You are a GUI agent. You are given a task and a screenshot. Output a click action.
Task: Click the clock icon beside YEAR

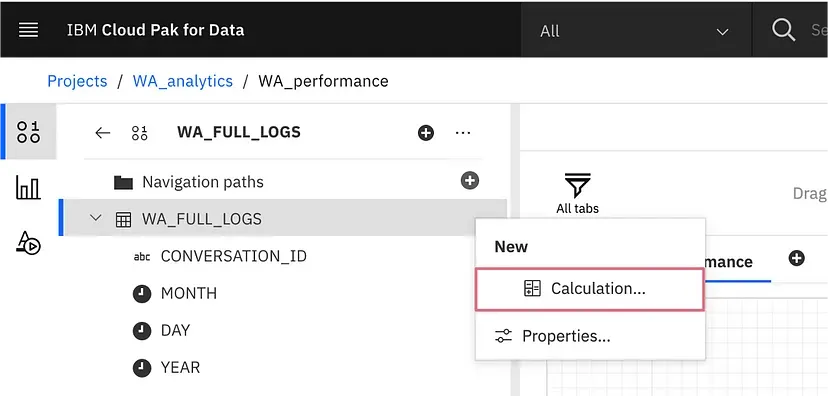pos(142,368)
